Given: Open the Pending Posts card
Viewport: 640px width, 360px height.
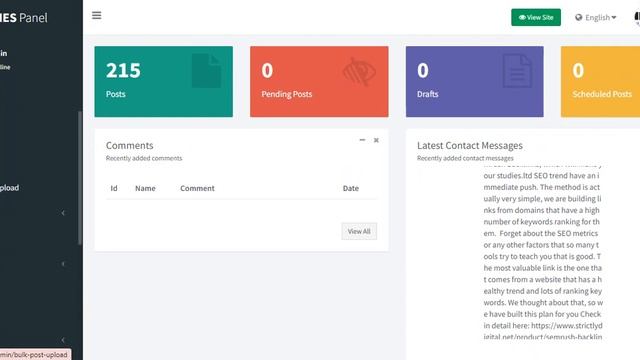Looking at the screenshot, I should click(319, 82).
